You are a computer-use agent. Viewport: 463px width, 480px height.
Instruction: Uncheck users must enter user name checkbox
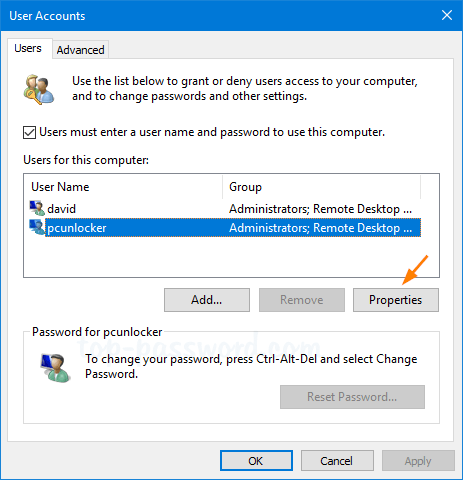[x=30, y=132]
